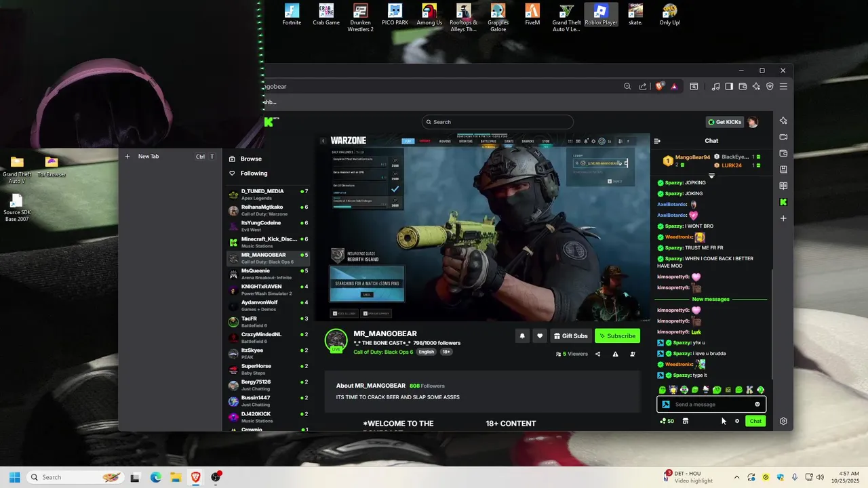Show hidden system tray icons chevron
This screenshot has width=868, height=488.
coord(736,477)
